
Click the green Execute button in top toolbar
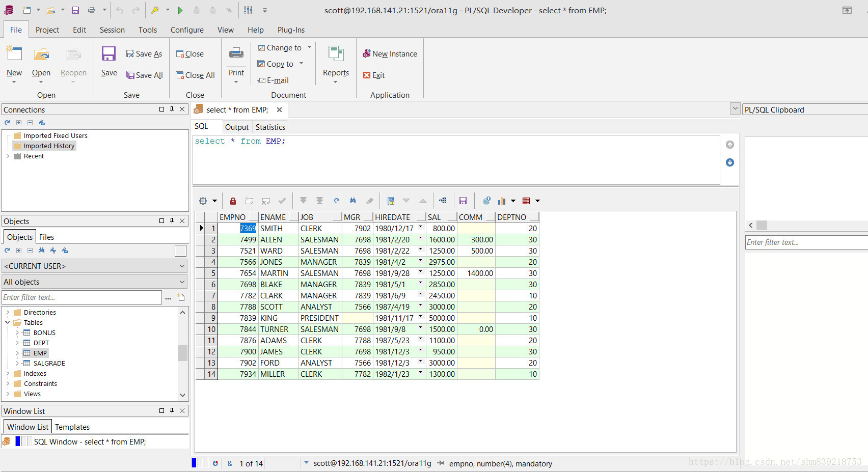[x=180, y=10]
